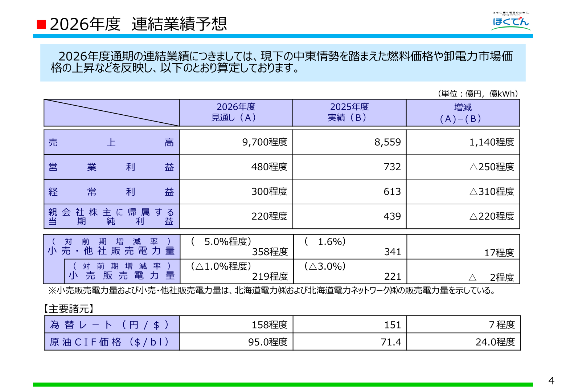Image resolution: width=566 pixels, height=392 pixels.
Task: Click the '2026年度 見通し(A)' column header
Action: pos(236,113)
